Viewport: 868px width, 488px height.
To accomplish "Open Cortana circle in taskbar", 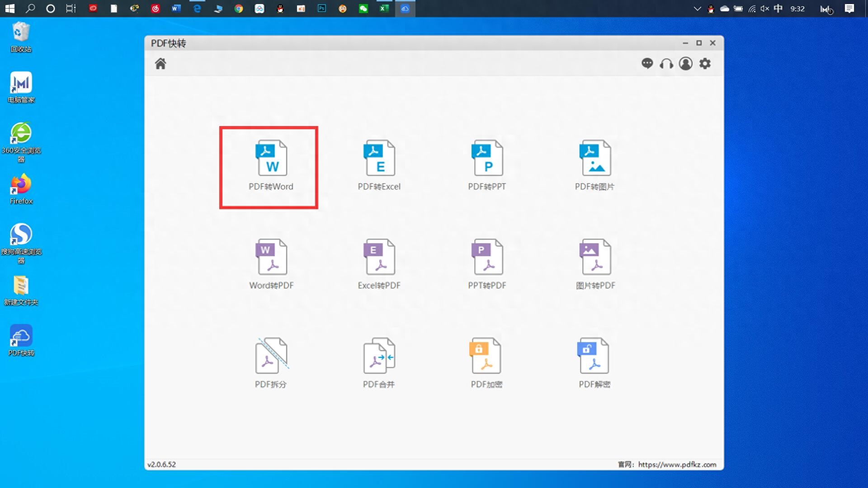I will 51,9.
